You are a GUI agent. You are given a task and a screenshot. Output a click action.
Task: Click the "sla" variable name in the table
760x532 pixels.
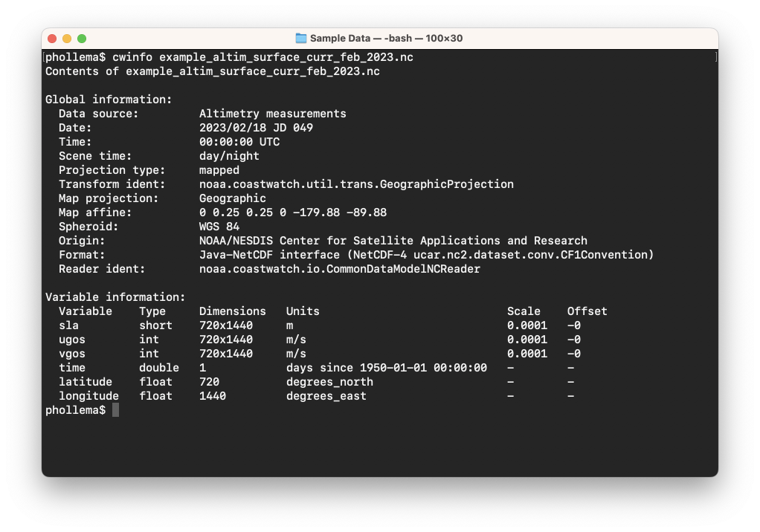pos(68,325)
